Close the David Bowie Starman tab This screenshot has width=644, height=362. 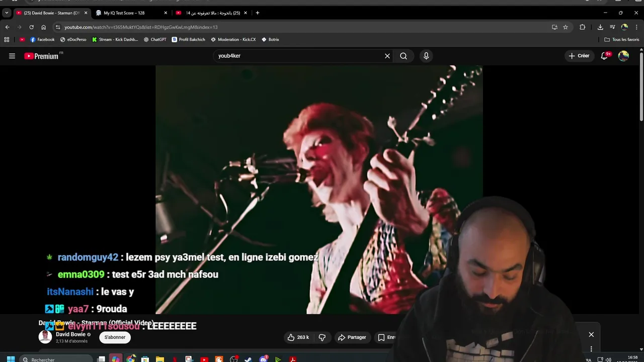pyautogui.click(x=86, y=13)
